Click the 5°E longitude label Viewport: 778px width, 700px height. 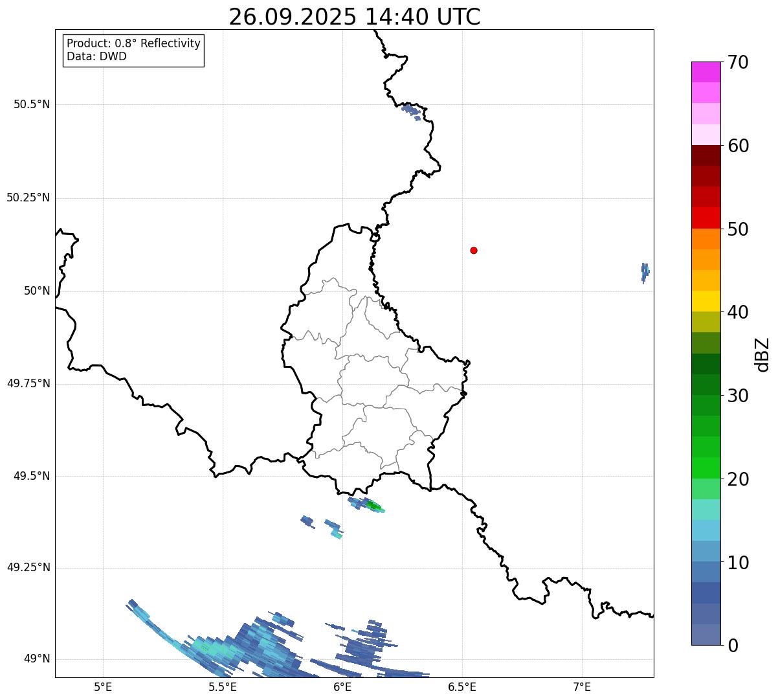(103, 686)
